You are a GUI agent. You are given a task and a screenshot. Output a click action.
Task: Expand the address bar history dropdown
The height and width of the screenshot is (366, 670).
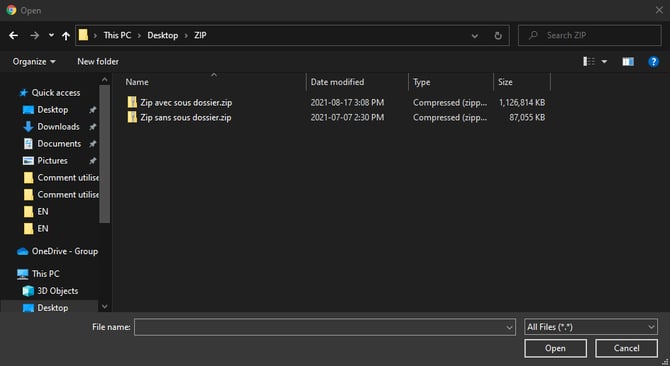[x=475, y=36]
